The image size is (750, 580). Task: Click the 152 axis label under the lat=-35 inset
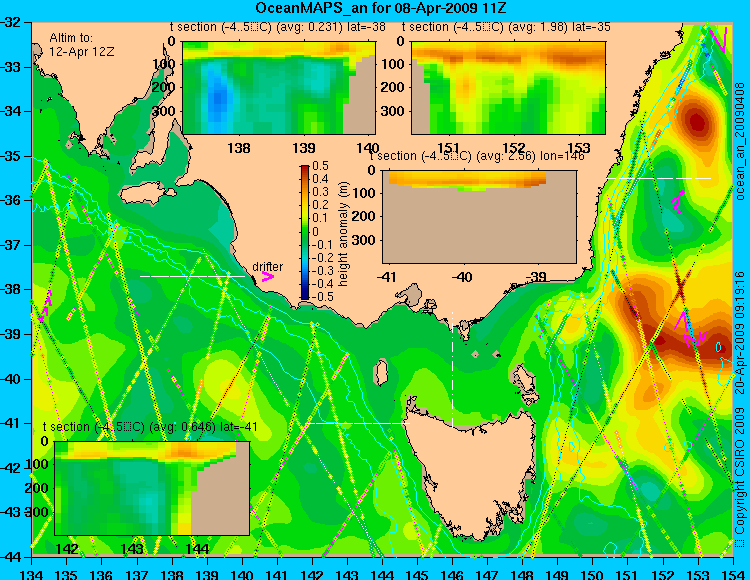(x=514, y=148)
